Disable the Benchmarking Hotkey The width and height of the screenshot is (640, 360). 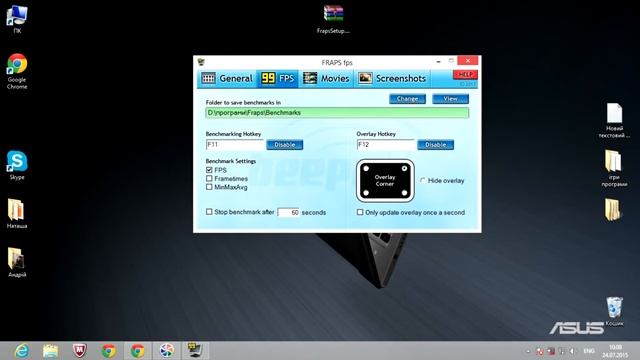point(284,145)
